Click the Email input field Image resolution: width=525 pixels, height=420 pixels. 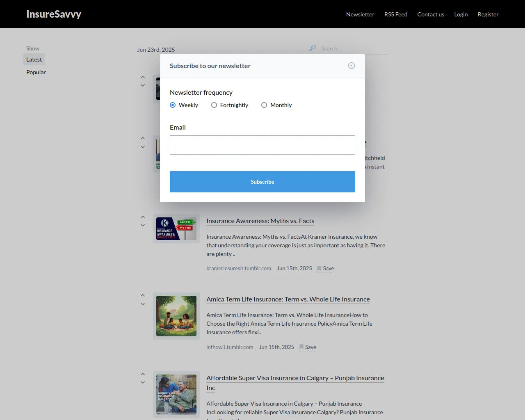(x=262, y=145)
